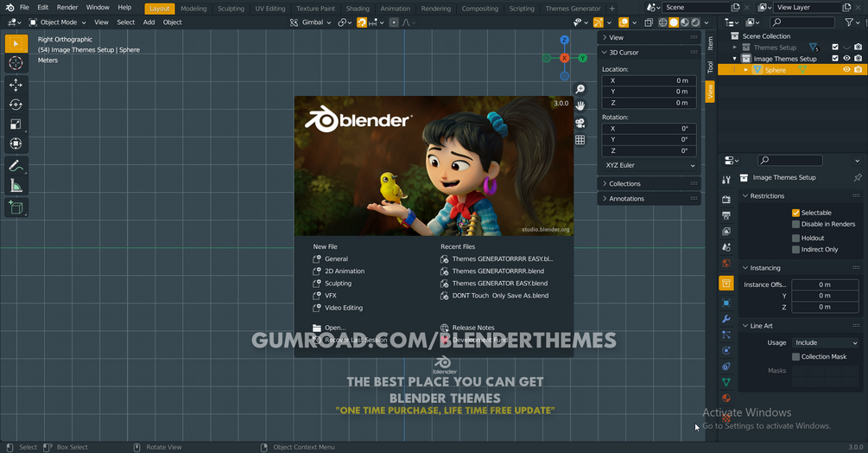Enable the Indirect Only checkbox
The height and width of the screenshot is (453, 868).
(795, 250)
